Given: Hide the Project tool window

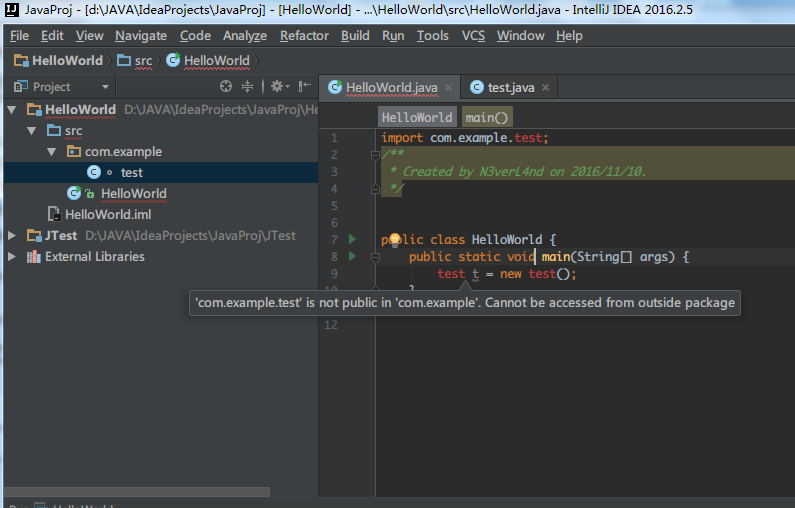Looking at the screenshot, I should click(x=304, y=86).
